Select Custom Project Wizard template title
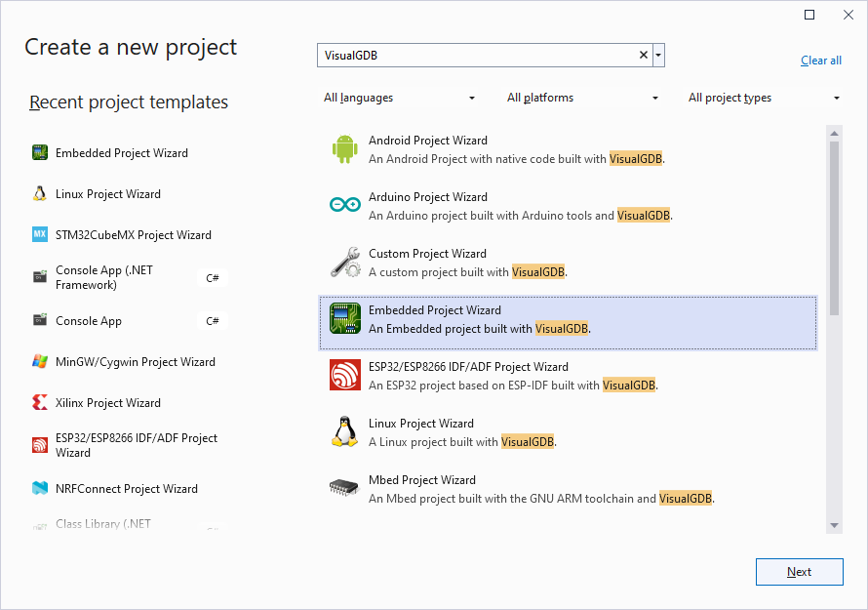This screenshot has height=610, width=868. pyautogui.click(x=427, y=253)
